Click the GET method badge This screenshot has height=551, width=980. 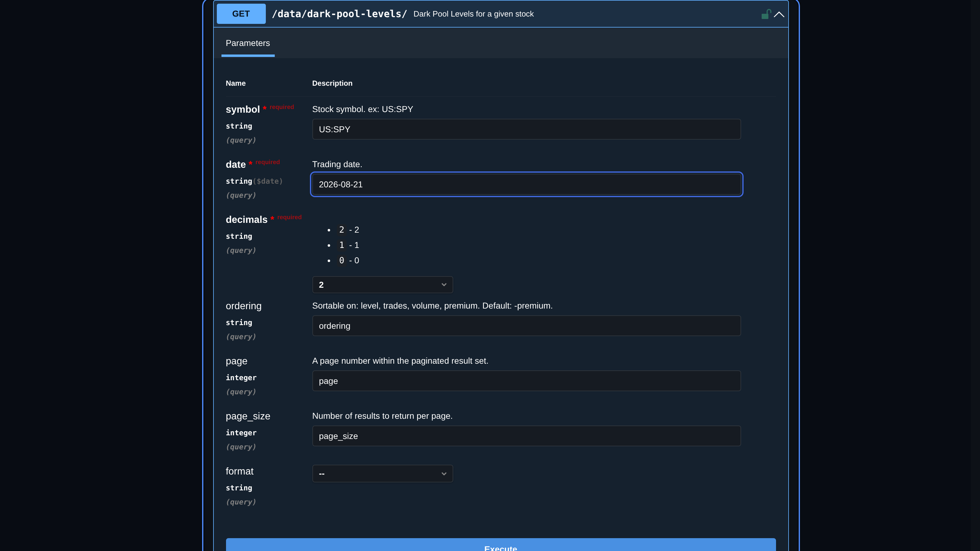pos(241,14)
